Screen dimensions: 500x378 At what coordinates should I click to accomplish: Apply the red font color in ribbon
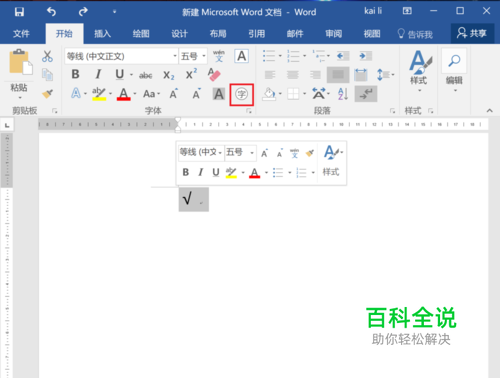tap(124, 94)
